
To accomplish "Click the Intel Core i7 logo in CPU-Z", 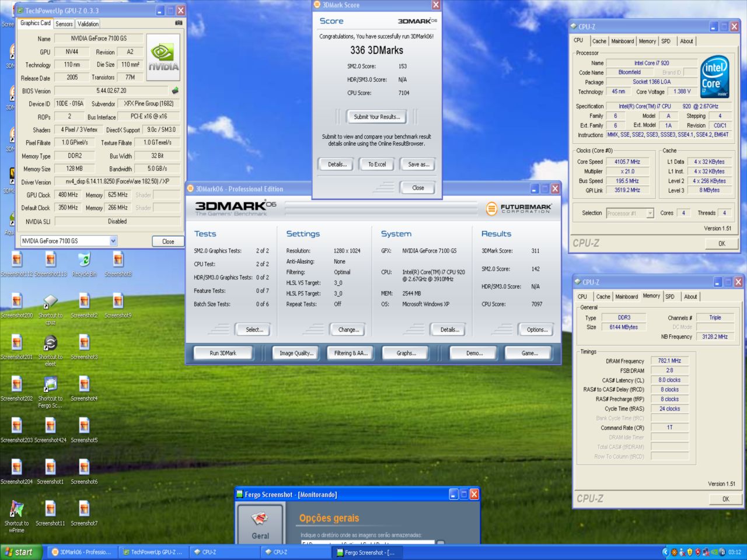I will 715,76.
